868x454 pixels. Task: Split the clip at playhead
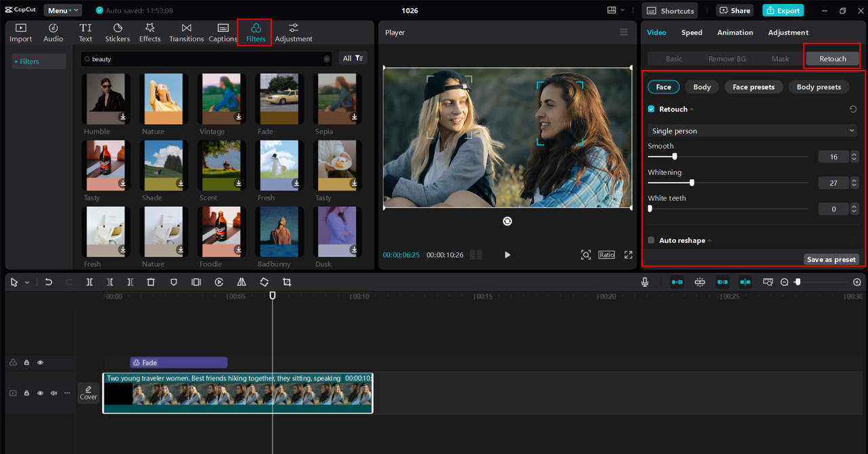[x=90, y=282]
